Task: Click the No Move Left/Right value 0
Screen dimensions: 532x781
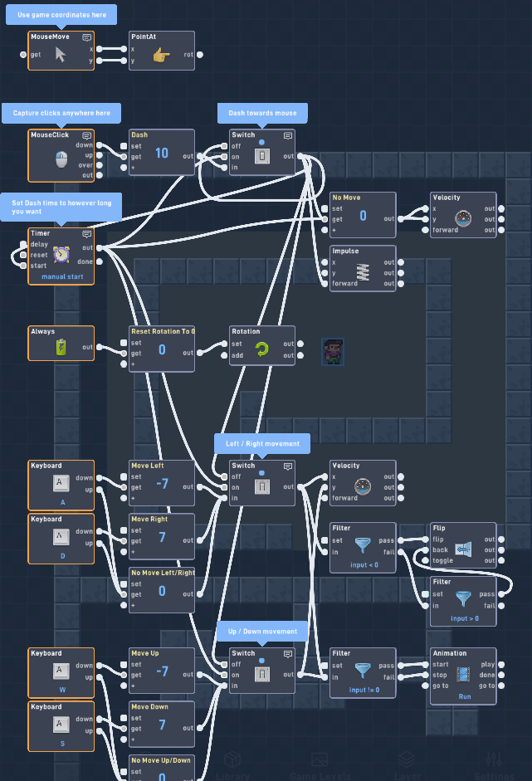Action: pos(162,591)
